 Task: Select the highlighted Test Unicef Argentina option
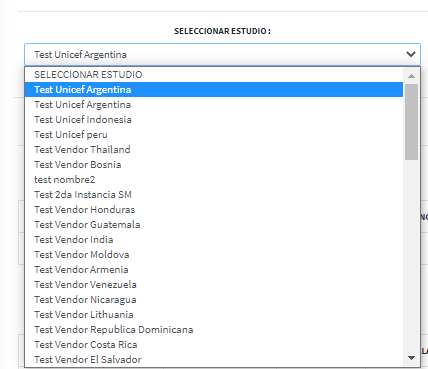pos(214,90)
